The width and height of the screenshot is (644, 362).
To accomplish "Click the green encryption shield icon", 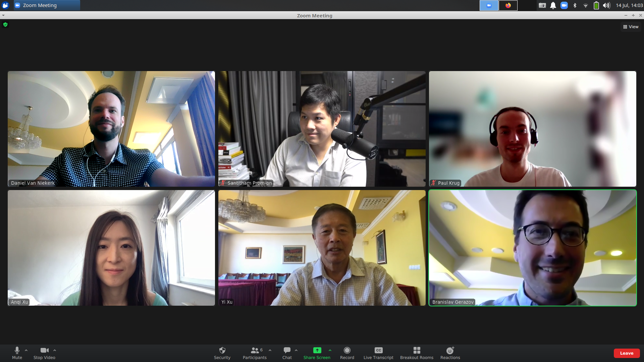I will 5,24.
